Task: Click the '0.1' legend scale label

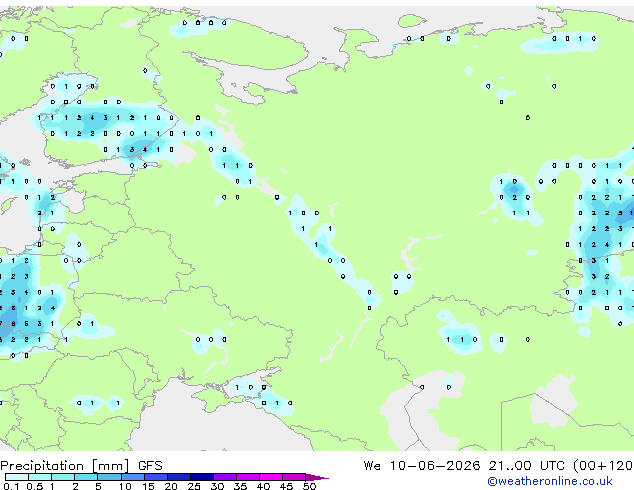Action: (x=11, y=486)
